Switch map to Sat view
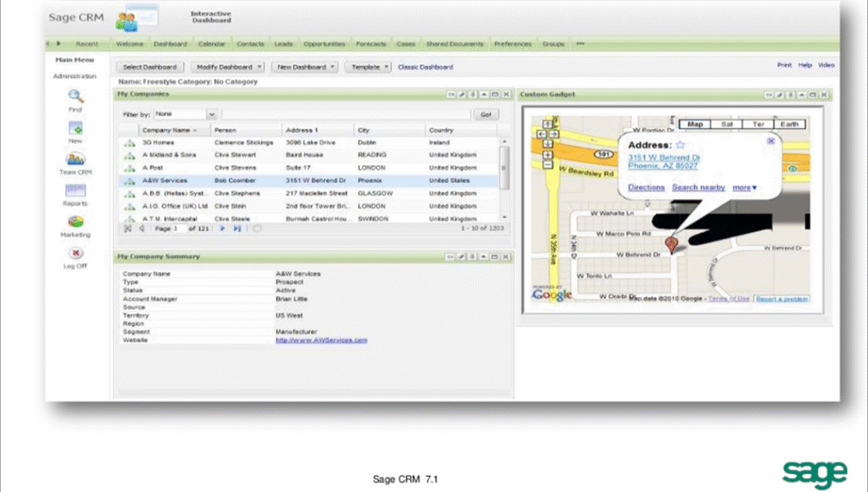 pyautogui.click(x=726, y=124)
